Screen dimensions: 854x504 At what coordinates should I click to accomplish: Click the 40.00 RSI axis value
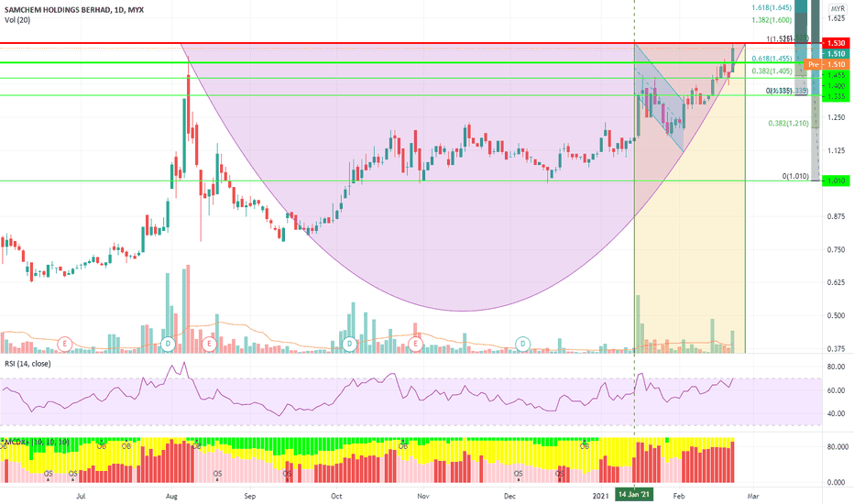836,413
